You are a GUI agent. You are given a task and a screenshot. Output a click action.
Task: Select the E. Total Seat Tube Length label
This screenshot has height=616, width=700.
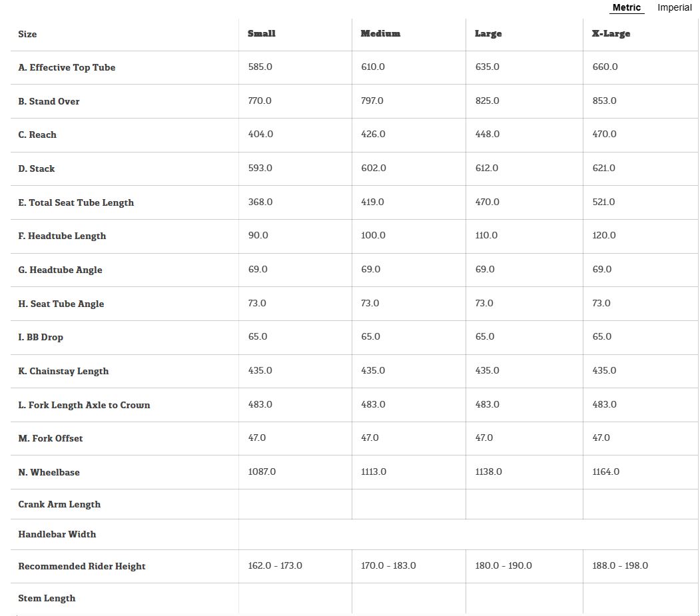pos(76,202)
